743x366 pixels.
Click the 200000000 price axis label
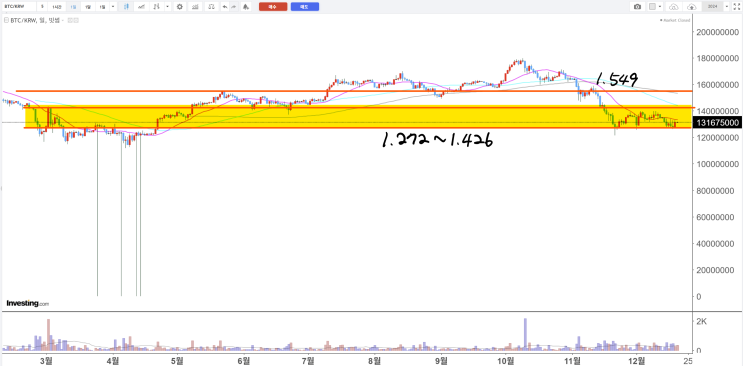(717, 32)
